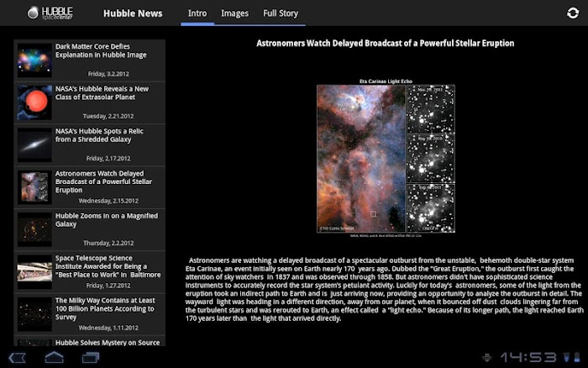The image size is (588, 368).
Task: Tap the Eta Carinae Light Echo main image
Action: [386, 159]
